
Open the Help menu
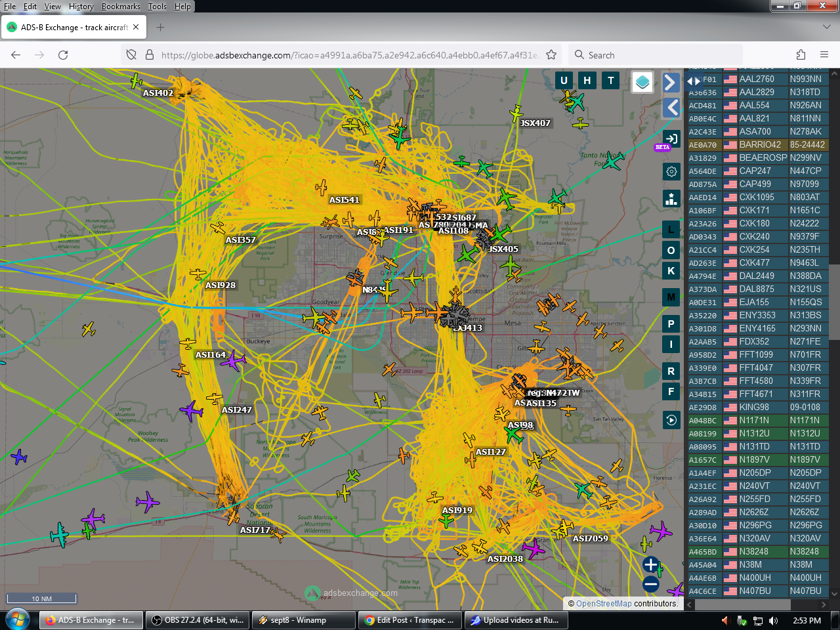click(x=182, y=7)
